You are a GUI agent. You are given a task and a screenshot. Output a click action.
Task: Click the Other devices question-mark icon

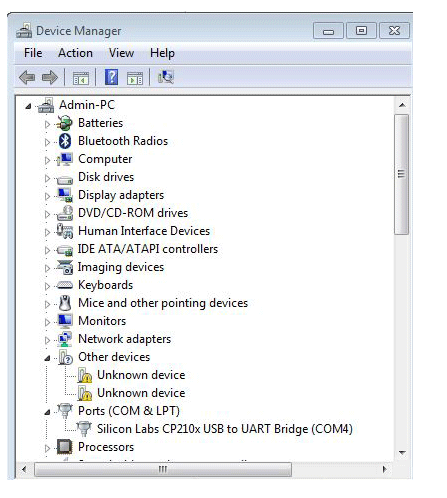(65, 357)
